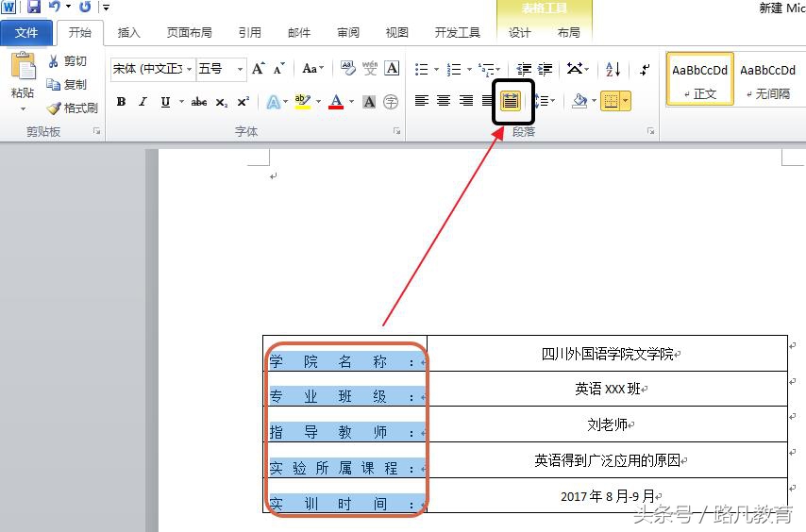This screenshot has width=806, height=532.
Task: Click the Distributed alignment icon
Action: pos(511,101)
